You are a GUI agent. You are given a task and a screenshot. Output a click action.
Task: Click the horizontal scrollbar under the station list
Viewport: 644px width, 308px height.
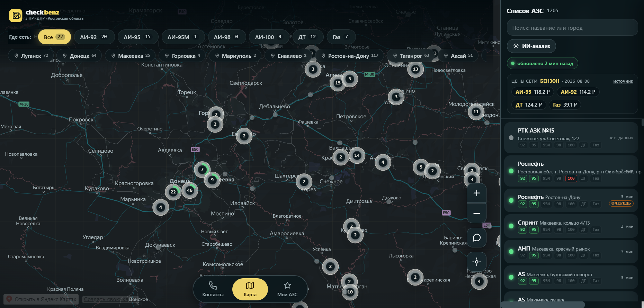click(543, 305)
